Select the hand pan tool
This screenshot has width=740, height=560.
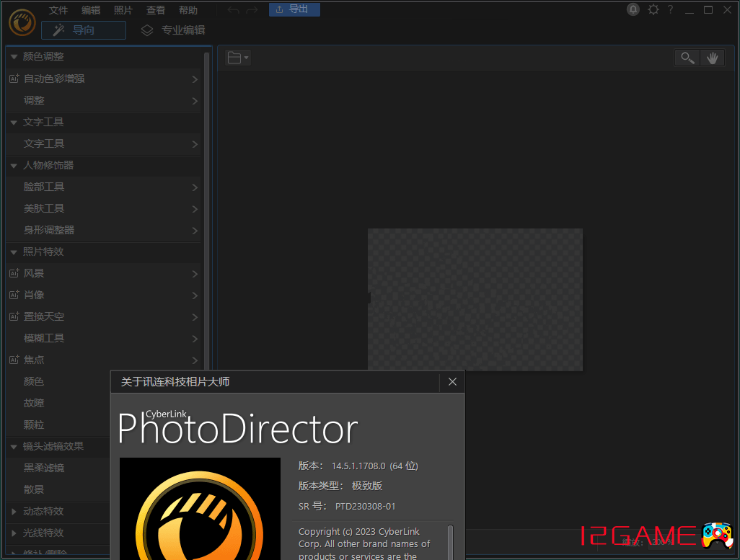712,58
